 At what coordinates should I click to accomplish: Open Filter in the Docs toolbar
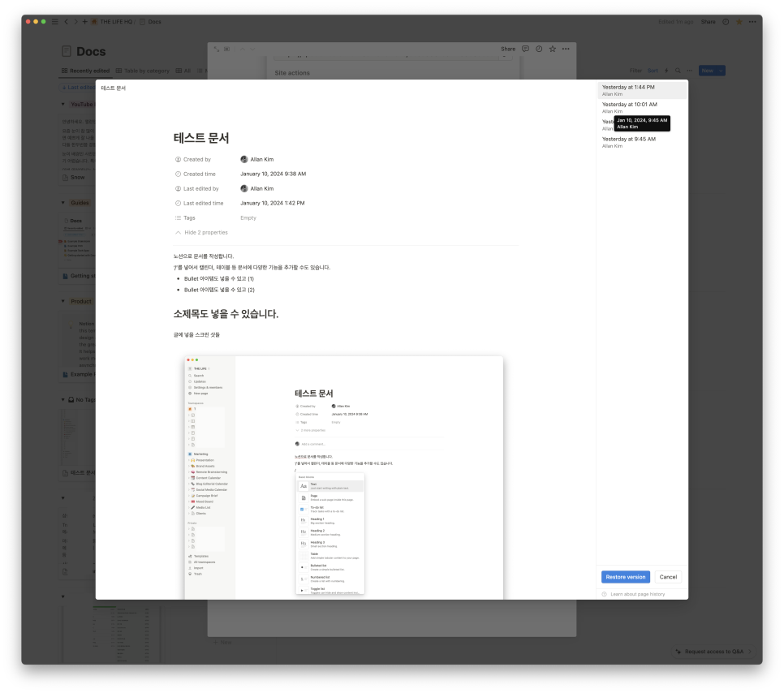[635, 71]
